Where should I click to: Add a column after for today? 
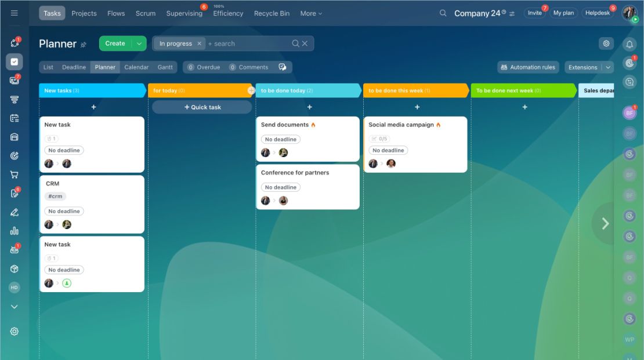[x=251, y=90]
